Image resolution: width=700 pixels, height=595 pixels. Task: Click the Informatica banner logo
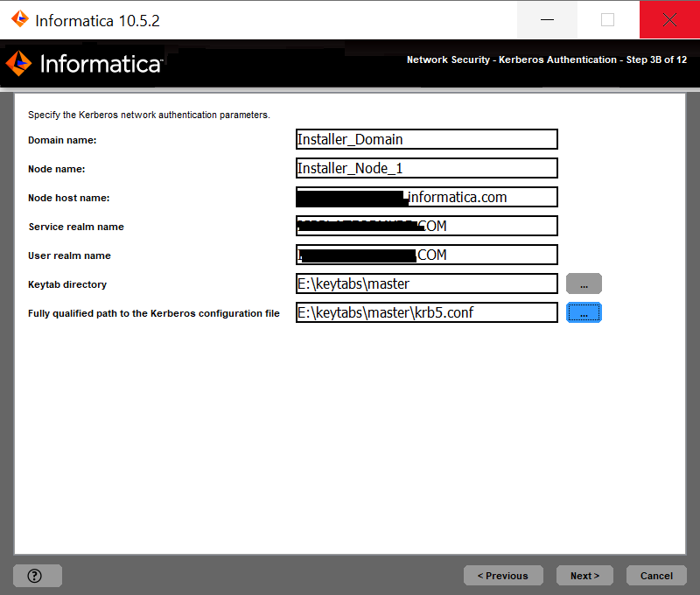click(x=84, y=63)
